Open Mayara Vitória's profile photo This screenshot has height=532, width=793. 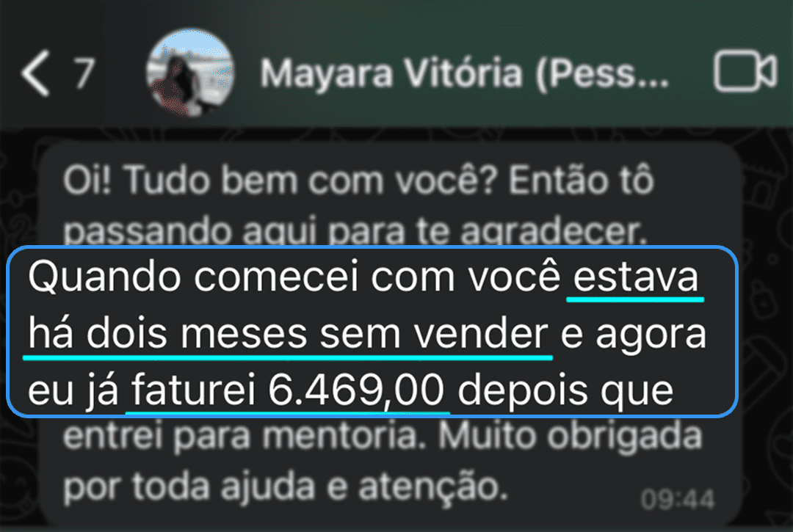pos(189,73)
